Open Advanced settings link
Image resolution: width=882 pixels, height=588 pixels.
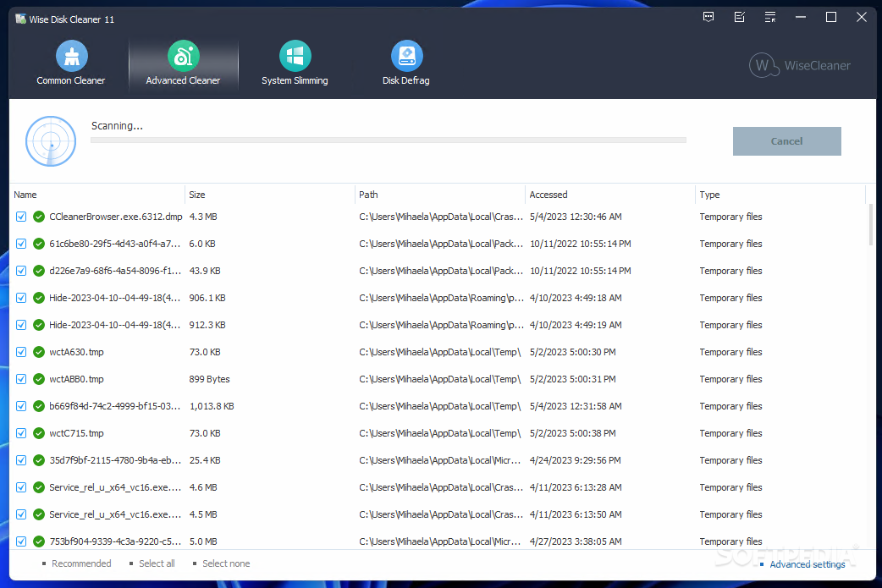pos(807,563)
